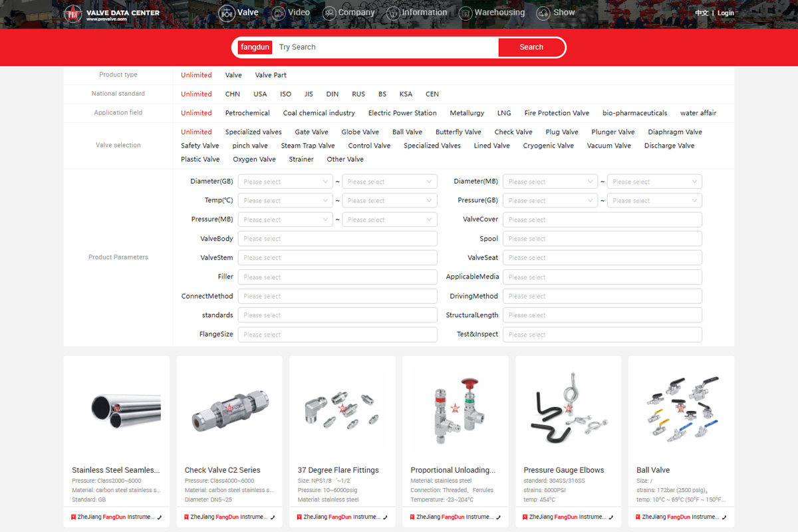Image resolution: width=798 pixels, height=532 pixels.
Task: Open the first Diameter(MB) dropdown
Action: (x=550, y=182)
